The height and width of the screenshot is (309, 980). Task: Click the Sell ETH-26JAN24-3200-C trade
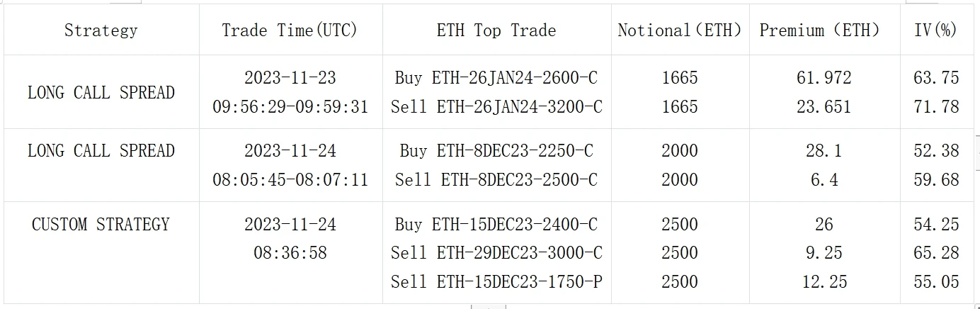(x=496, y=107)
